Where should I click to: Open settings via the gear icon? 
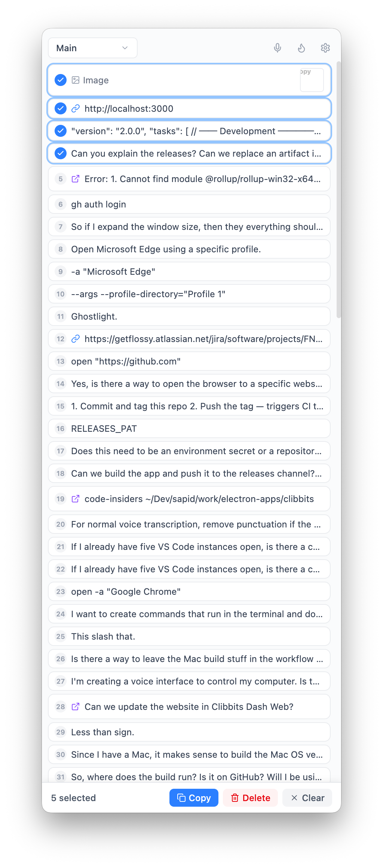(x=325, y=48)
